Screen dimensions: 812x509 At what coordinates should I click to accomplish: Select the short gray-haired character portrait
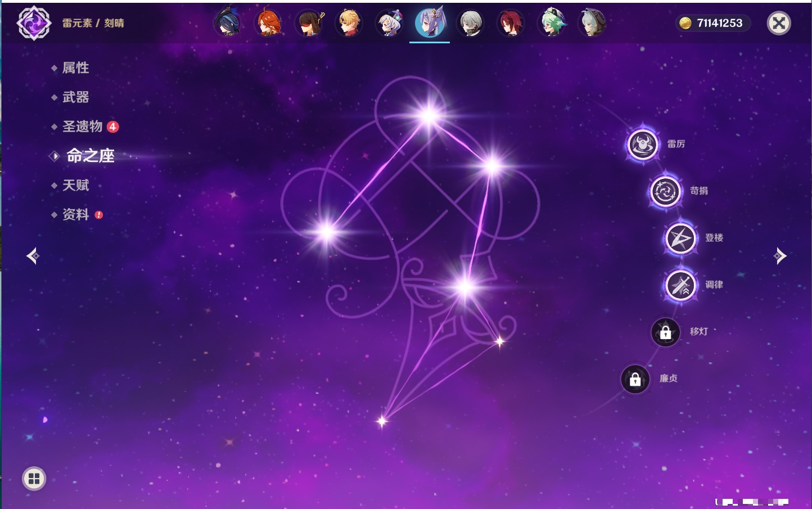pos(471,23)
